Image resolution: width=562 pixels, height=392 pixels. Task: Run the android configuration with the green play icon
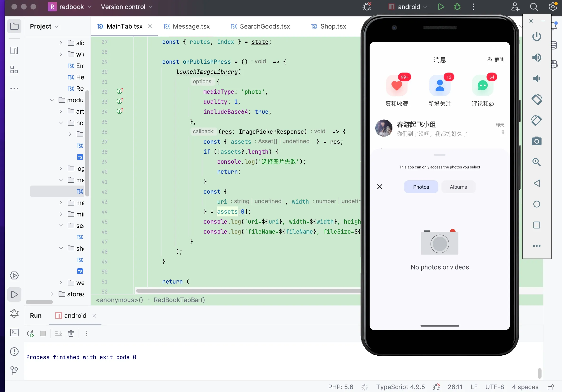pos(441,7)
